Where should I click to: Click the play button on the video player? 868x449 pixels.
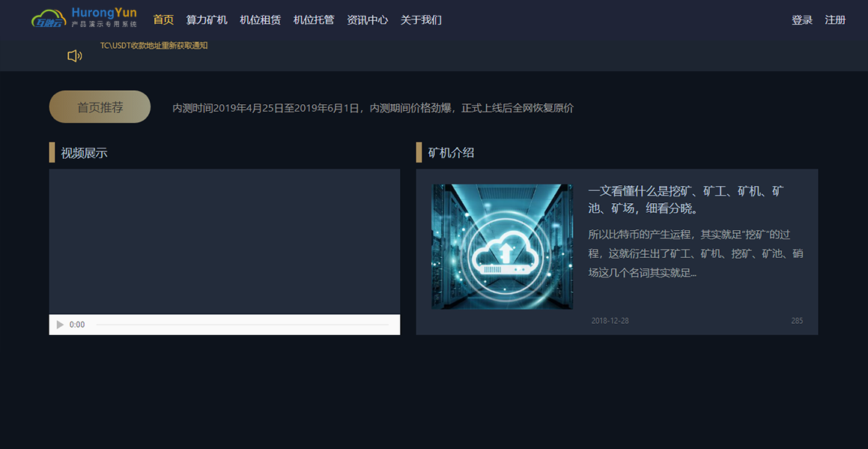[x=60, y=324]
